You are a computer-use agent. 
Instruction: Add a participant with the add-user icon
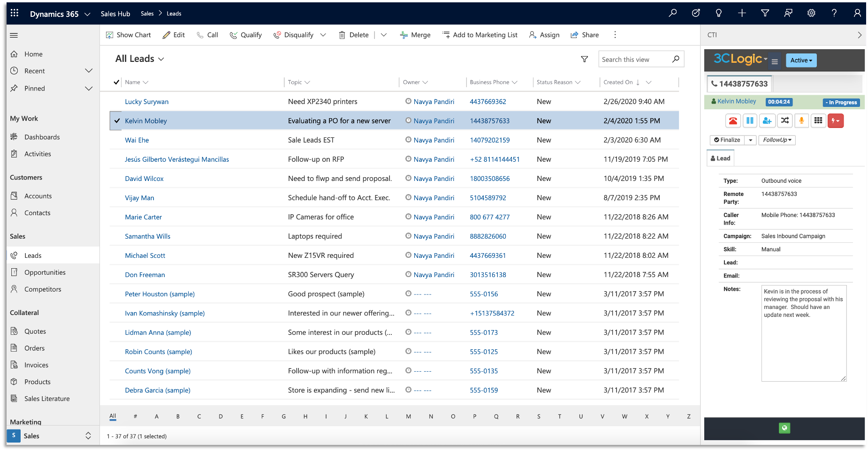click(767, 121)
